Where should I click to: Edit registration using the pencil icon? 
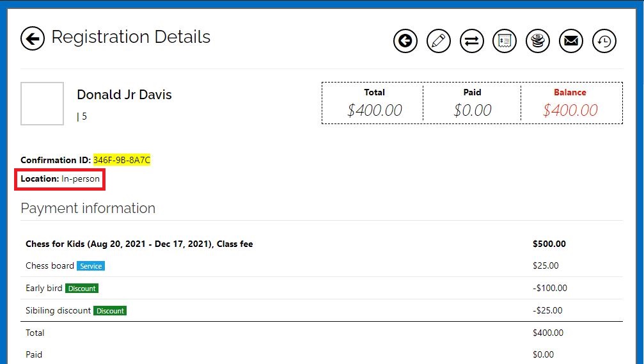[x=438, y=42]
